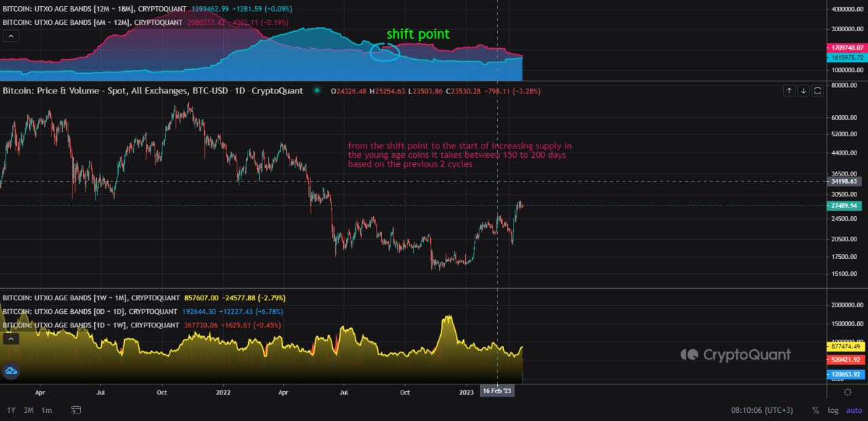Click the 2023 label on the time axis
Viewport: 868px width, 421px height.
(x=467, y=392)
